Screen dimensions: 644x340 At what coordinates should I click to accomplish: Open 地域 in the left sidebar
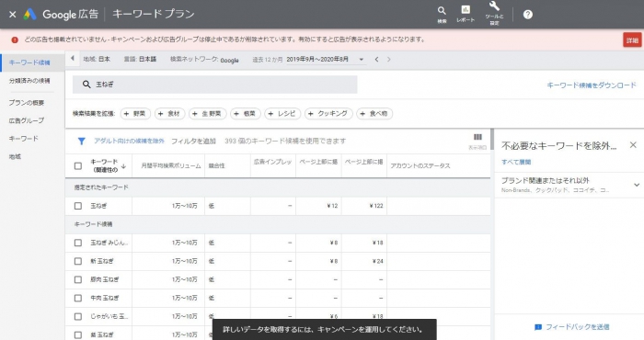coord(15,156)
